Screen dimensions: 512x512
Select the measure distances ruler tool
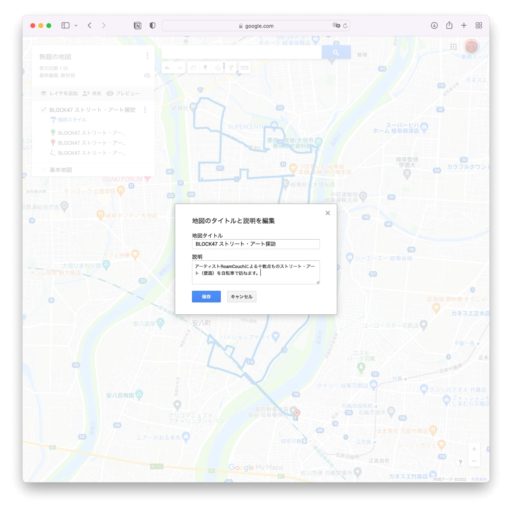click(x=244, y=68)
